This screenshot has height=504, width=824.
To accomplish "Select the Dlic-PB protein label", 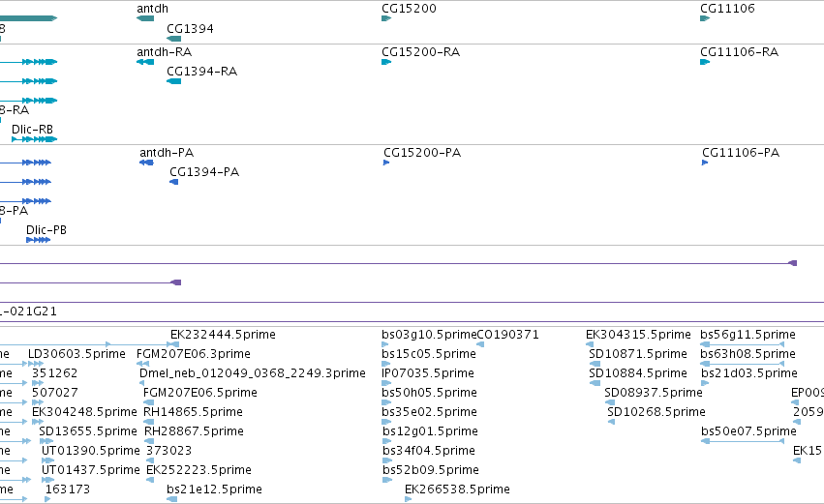I will tap(46, 230).
